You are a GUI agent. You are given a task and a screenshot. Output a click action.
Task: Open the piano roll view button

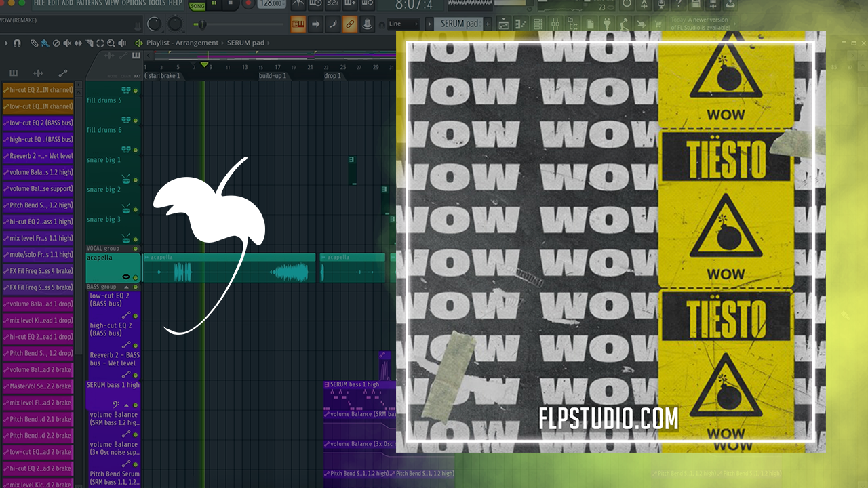(520, 24)
